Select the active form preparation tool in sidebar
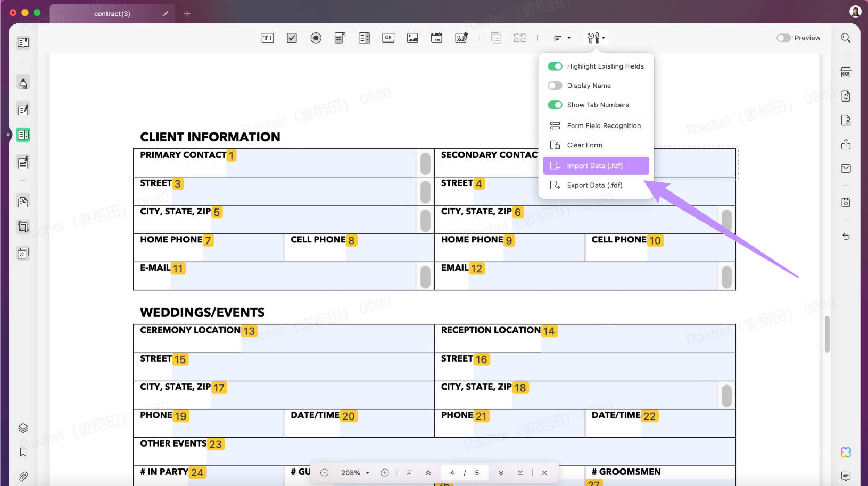 [x=23, y=135]
